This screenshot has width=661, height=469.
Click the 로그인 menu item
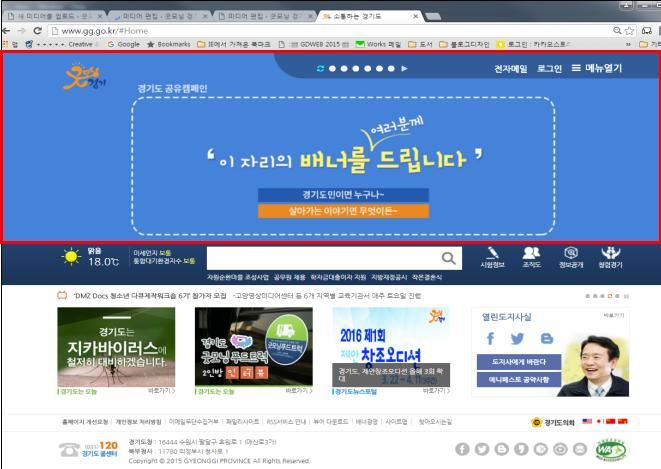(x=549, y=69)
